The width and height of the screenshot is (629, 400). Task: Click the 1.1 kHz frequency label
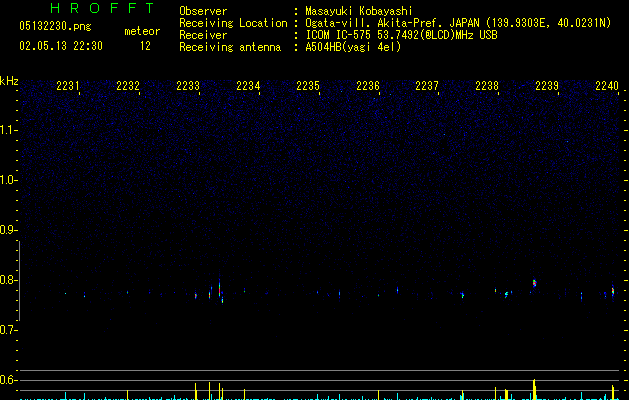(x=8, y=130)
